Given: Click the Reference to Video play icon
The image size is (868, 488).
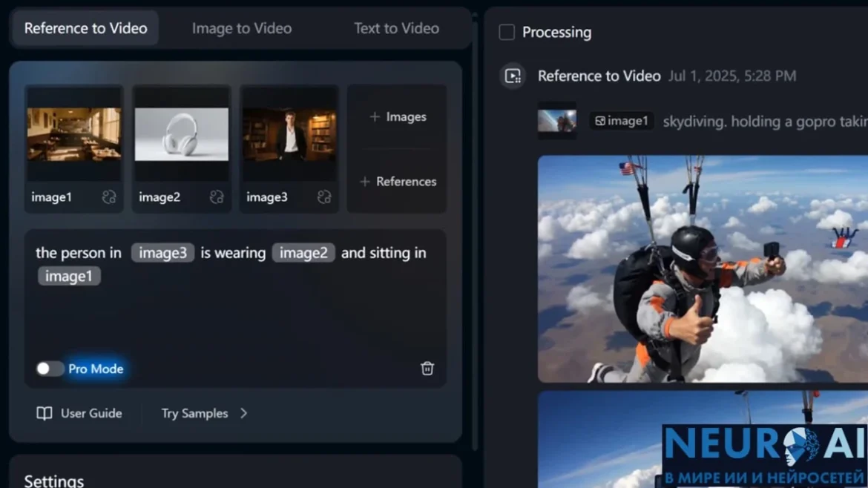Looking at the screenshot, I should 513,76.
